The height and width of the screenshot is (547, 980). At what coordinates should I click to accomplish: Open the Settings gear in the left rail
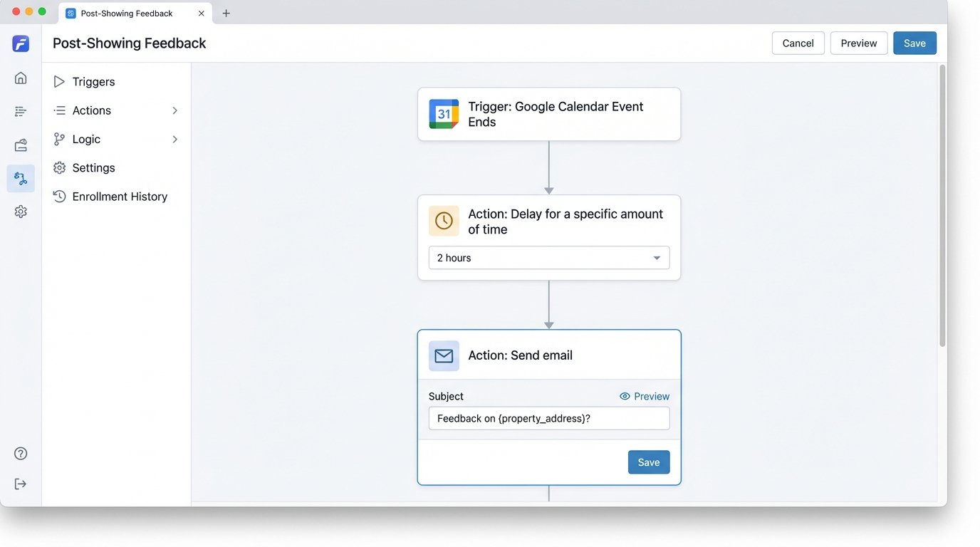[21, 211]
